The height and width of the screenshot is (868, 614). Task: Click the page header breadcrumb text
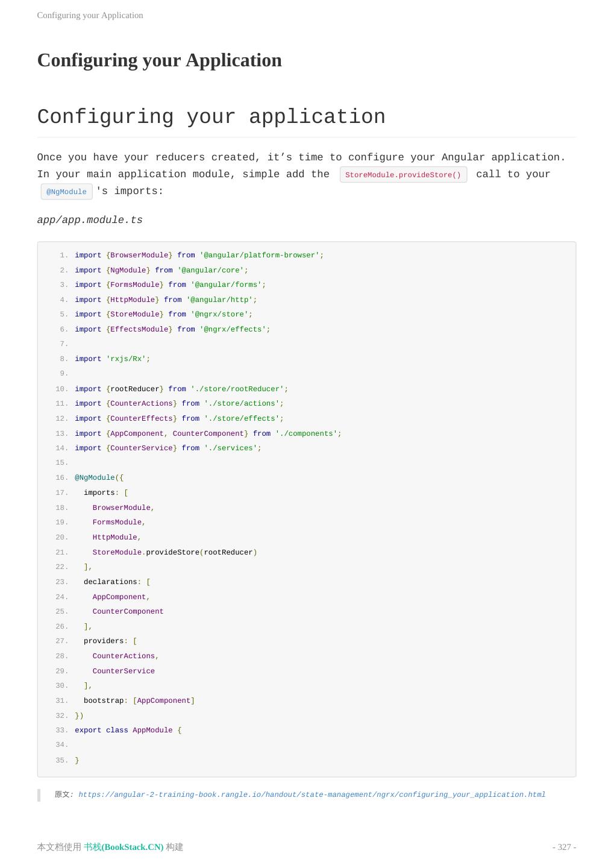tap(90, 15)
